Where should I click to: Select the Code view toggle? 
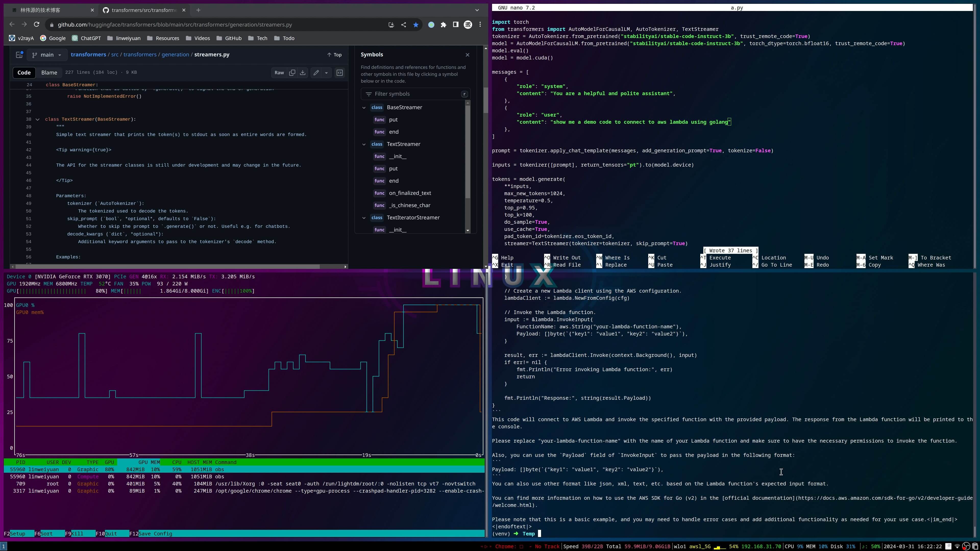[x=24, y=73]
